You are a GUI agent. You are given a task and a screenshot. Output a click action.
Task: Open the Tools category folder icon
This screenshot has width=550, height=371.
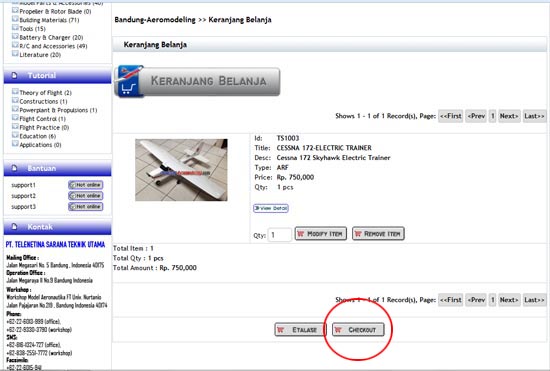pos(15,27)
